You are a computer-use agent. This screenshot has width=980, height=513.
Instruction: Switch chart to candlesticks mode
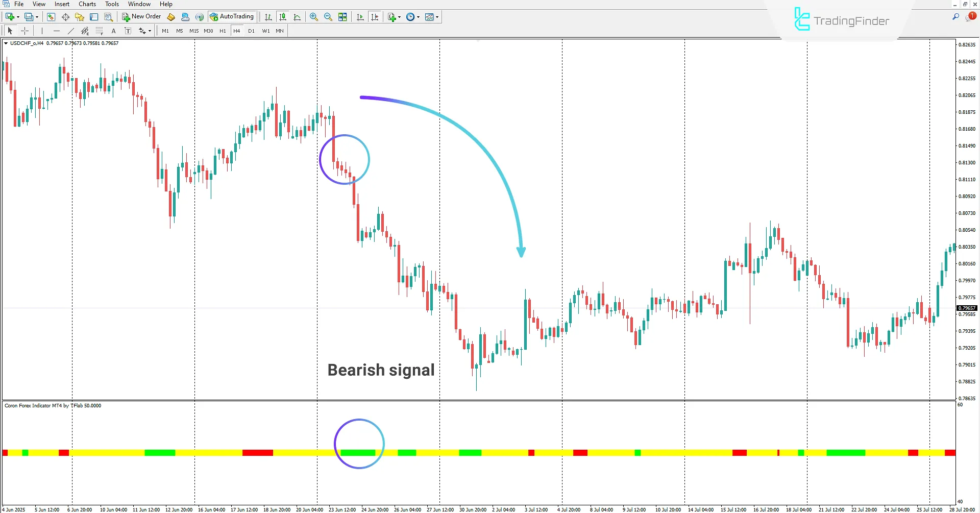pos(282,17)
